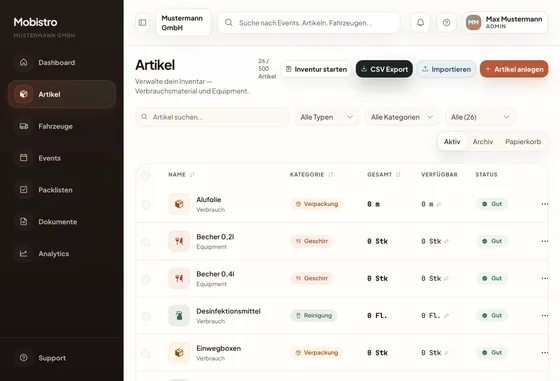
Task: Click the Desinfektionsmittel spray bottle icon
Action: (179, 315)
